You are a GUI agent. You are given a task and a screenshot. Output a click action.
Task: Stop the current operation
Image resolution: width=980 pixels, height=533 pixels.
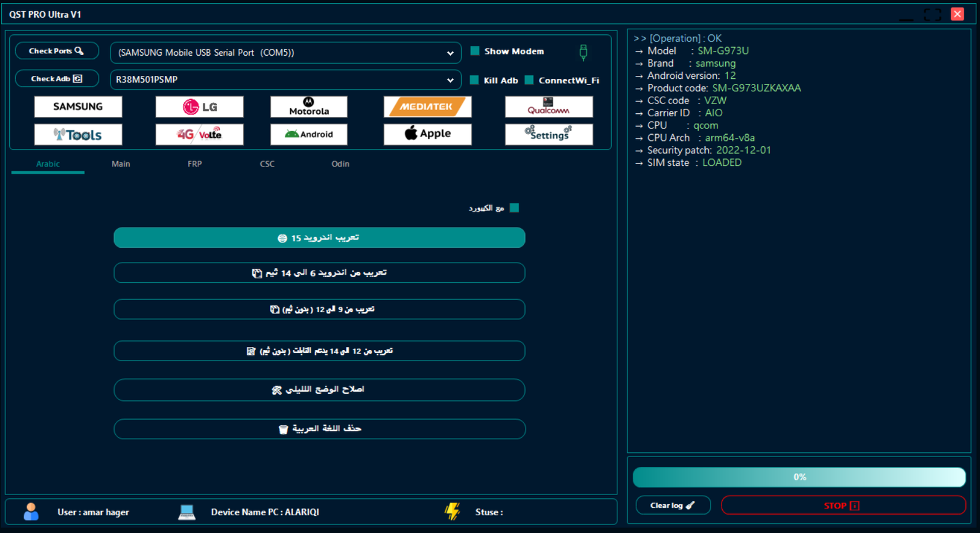[x=843, y=505]
